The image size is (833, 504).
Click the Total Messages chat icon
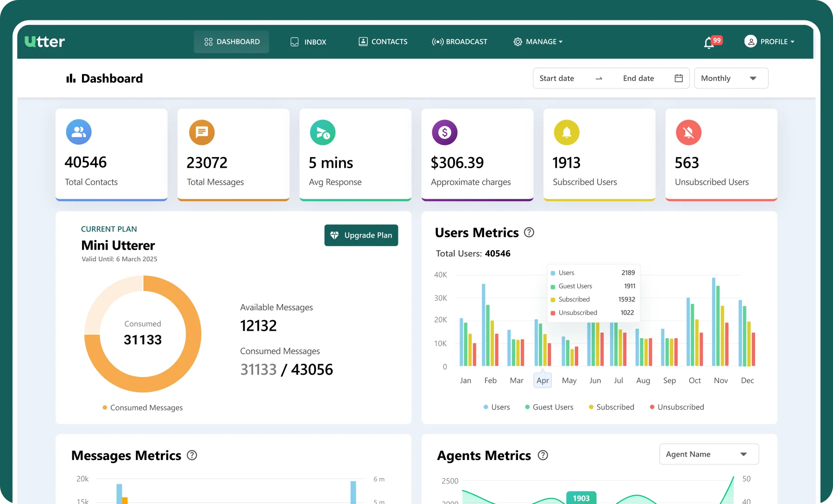click(x=202, y=132)
